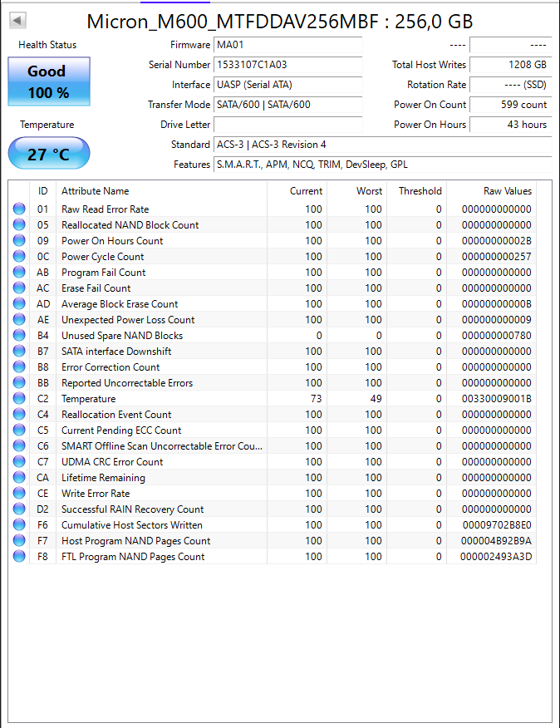Select the status orb for UDMA CRC Error Count
This screenshot has height=728, width=560.
pyautogui.click(x=19, y=461)
